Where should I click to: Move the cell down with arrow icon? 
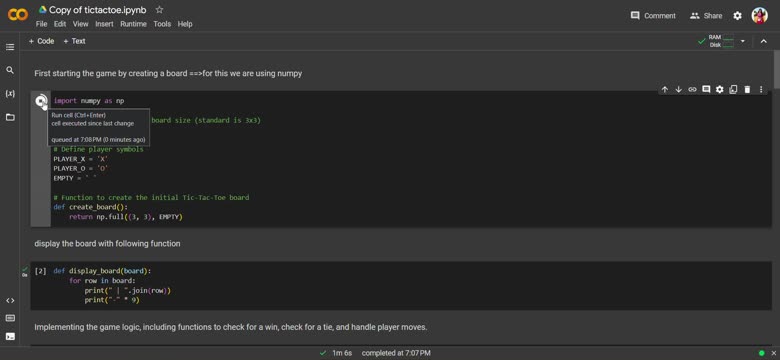[678, 90]
